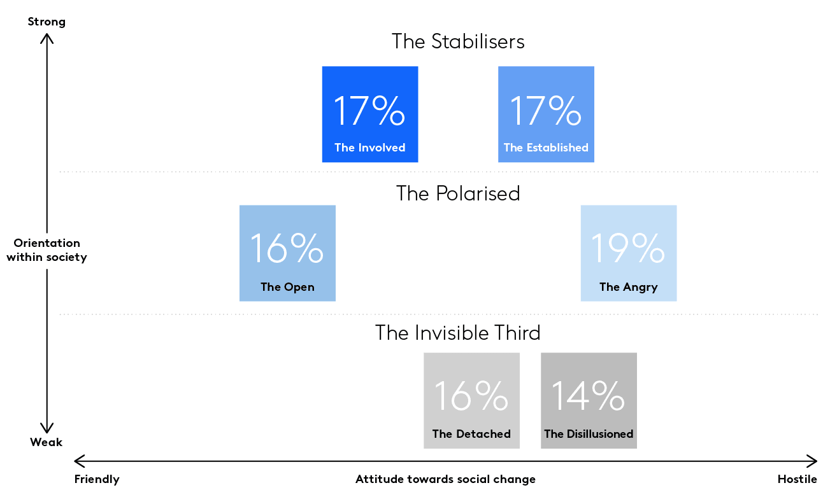
Task: Click the 16% The Open square
Action: (287, 253)
